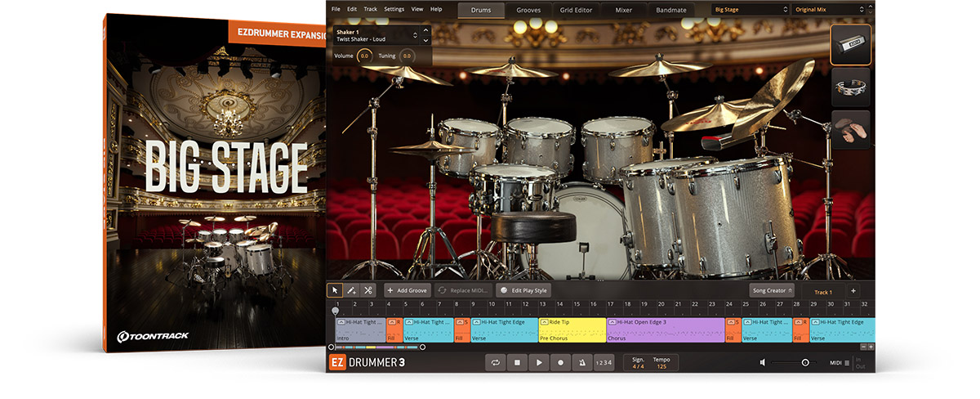The image size is (980, 399).
Task: Toggle the metronome click
Action: coord(581,362)
